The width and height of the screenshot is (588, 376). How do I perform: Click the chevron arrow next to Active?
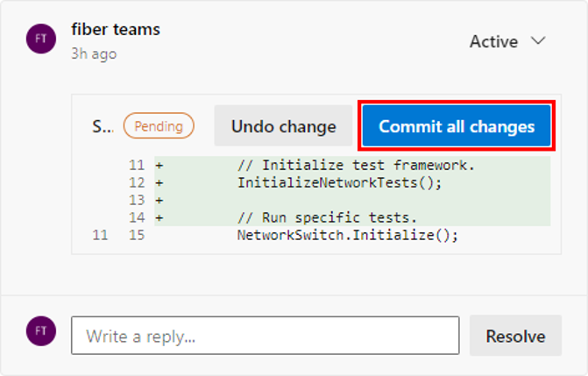coord(539,41)
